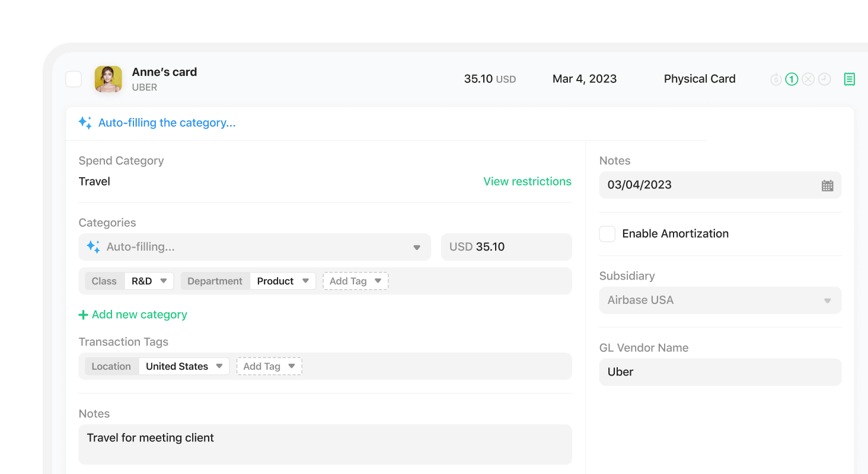Screen dimensions: 868x474
Task: Expand the Subsidiary Airbase USA dropdown
Action: click(x=720, y=300)
